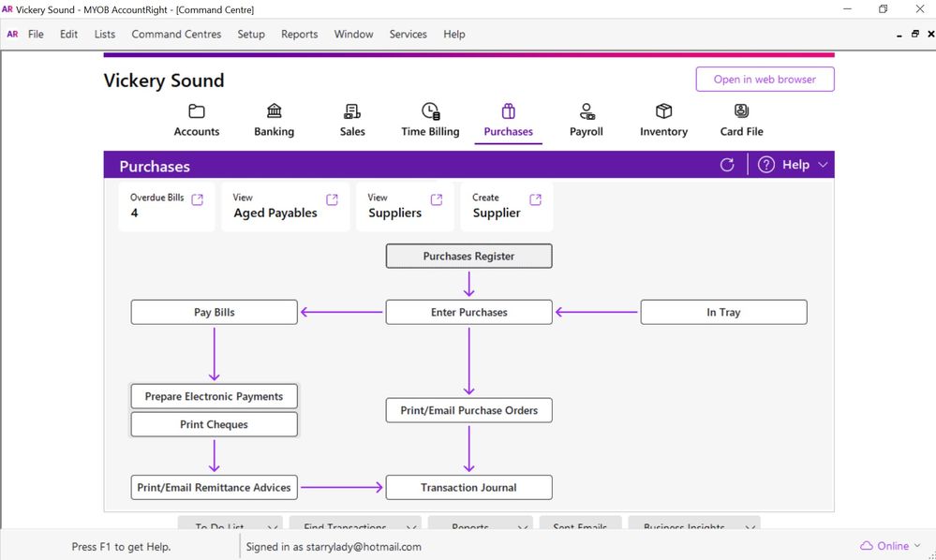Open the Enter Purchases button
Image resolution: width=936 pixels, height=560 pixels.
(468, 313)
